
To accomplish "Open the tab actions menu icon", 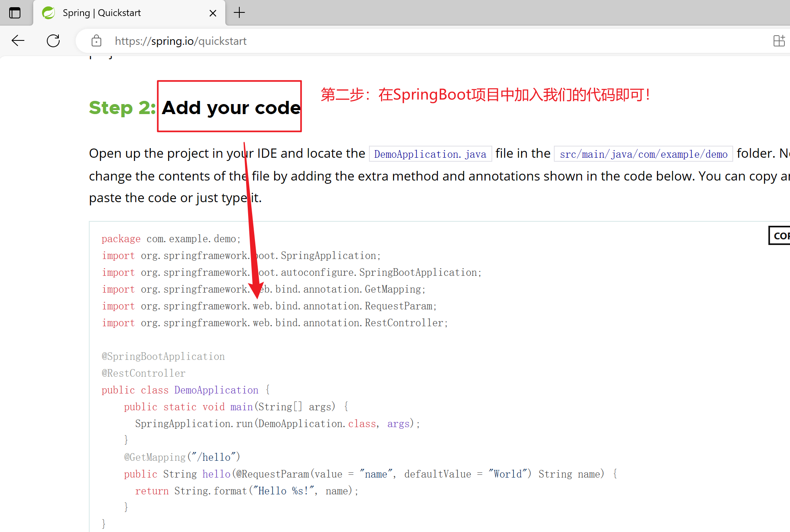I will [x=15, y=13].
